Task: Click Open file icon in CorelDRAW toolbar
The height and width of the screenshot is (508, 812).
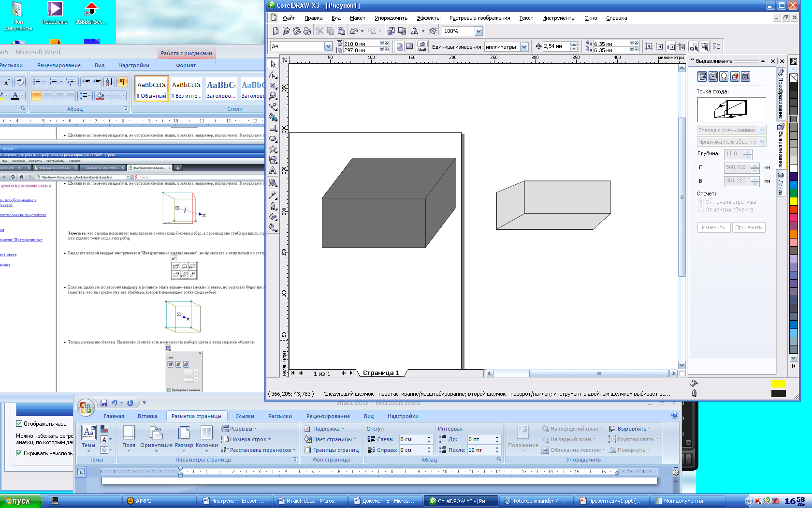Action: point(286,31)
